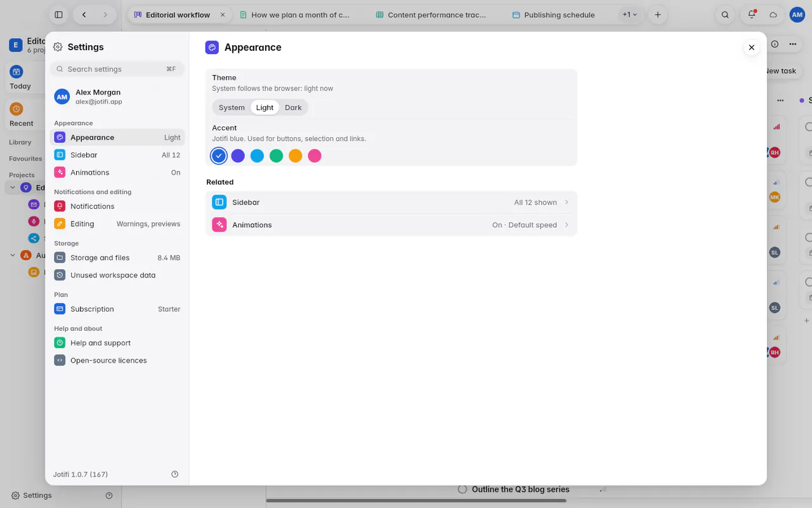Image resolution: width=812 pixels, height=508 pixels.
Task: Go back with the left arrow
Action: [x=84, y=15]
